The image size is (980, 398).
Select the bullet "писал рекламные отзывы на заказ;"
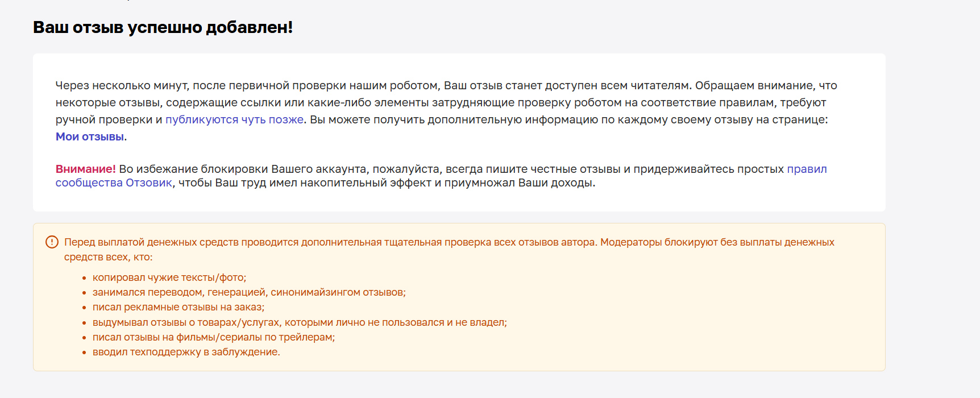178,307
